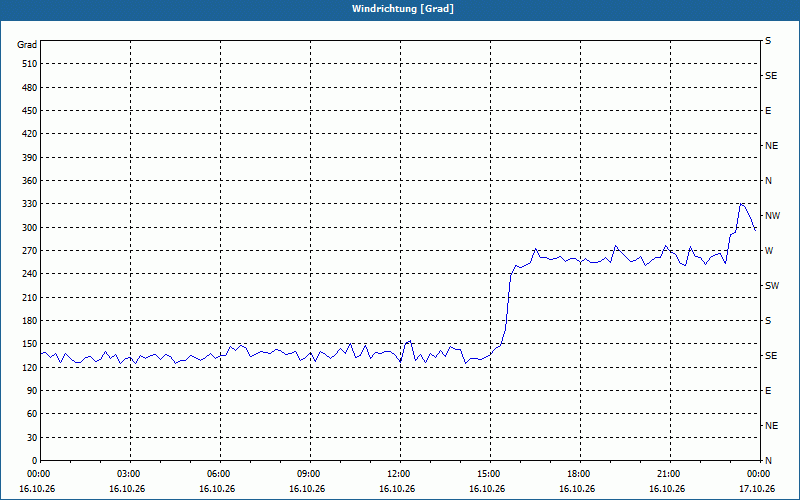Select the E compass label at the 90 gridline

tap(768, 391)
